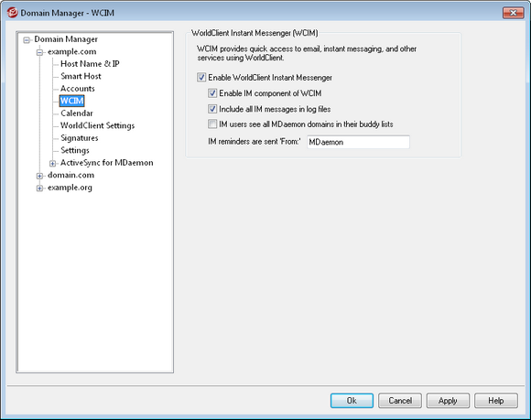Expand the domain.com tree node

click(x=39, y=176)
